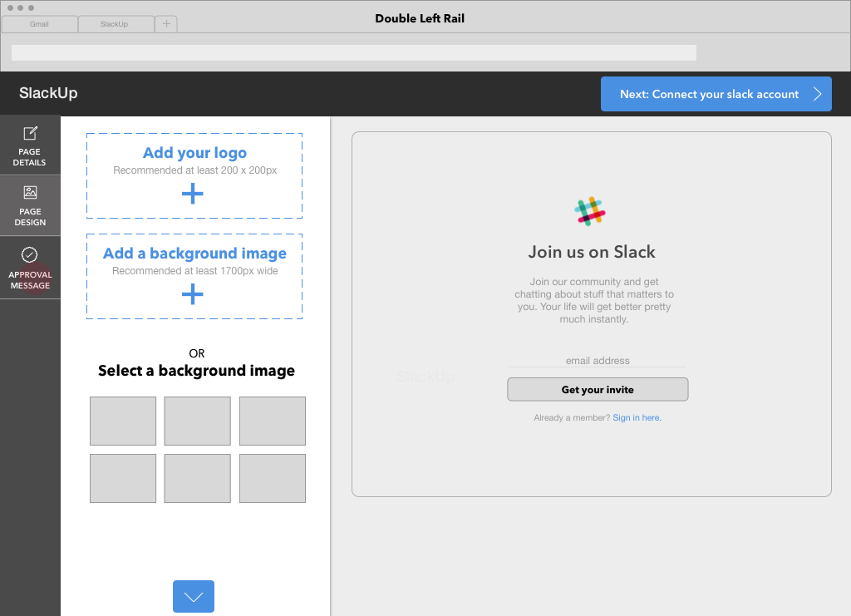This screenshot has height=616, width=851.
Task: Select the first background thumbnail in bottom row
Action: (123, 478)
